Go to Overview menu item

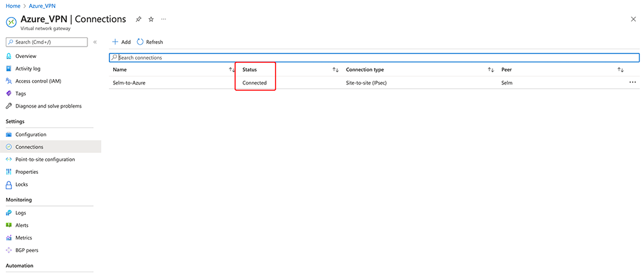point(25,56)
